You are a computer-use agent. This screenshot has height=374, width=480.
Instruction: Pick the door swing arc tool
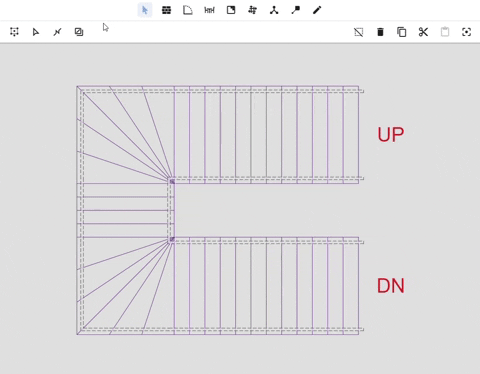pos(188,10)
